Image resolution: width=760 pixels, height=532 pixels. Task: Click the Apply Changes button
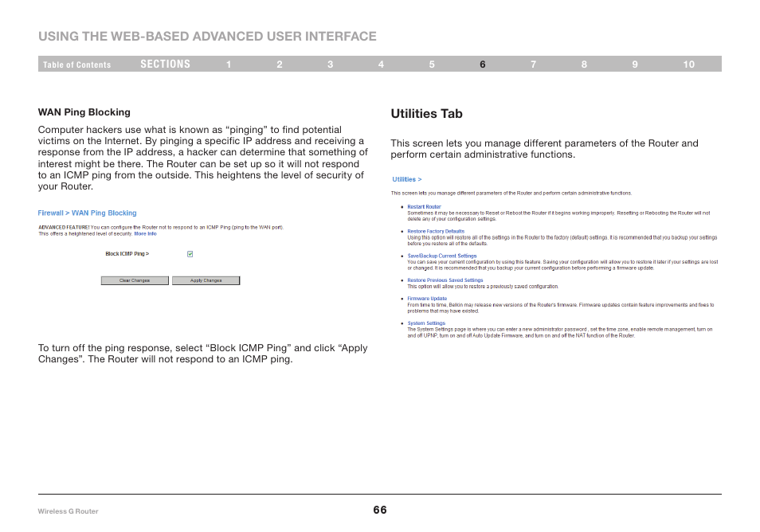click(x=206, y=280)
